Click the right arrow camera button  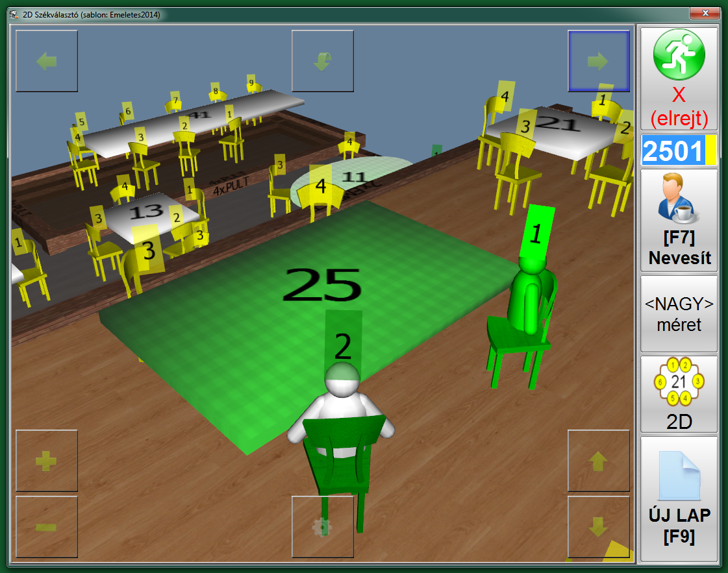pos(598,62)
